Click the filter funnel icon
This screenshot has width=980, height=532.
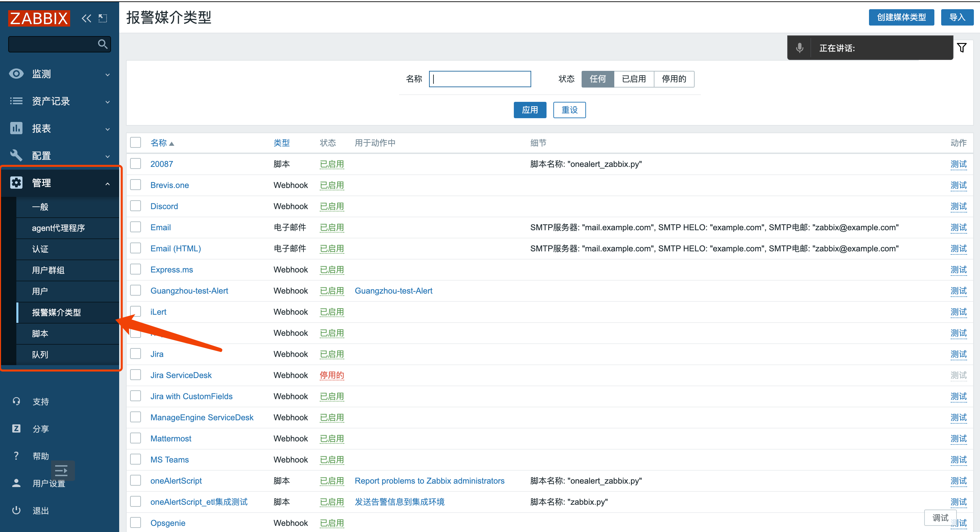[x=961, y=48]
